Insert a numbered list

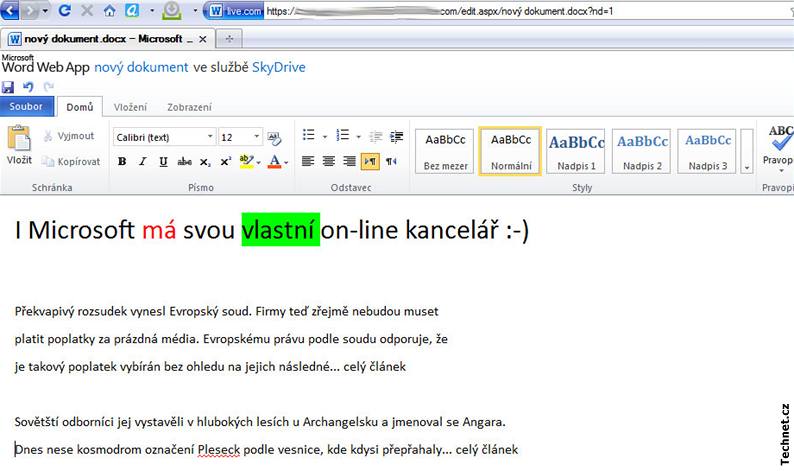click(343, 135)
